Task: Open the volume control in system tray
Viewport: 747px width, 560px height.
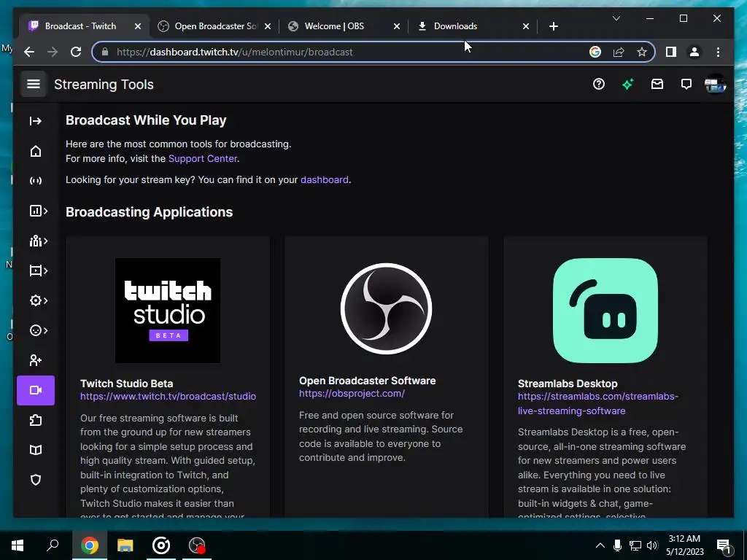Action: point(652,545)
